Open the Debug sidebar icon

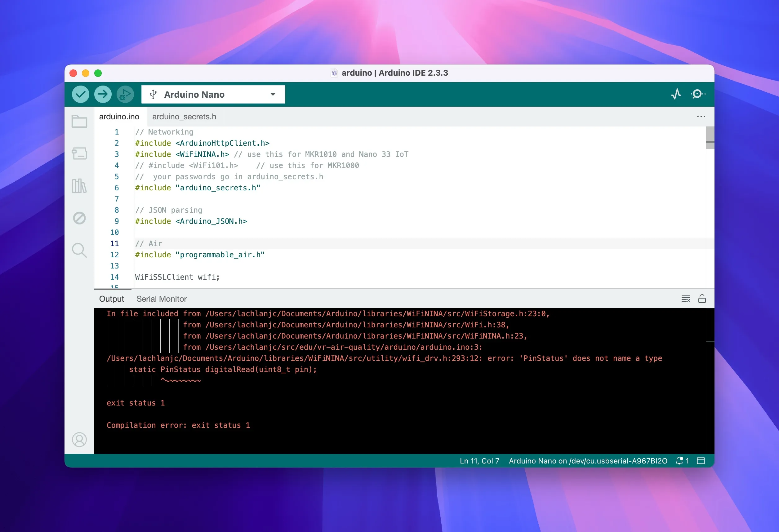coord(79,218)
